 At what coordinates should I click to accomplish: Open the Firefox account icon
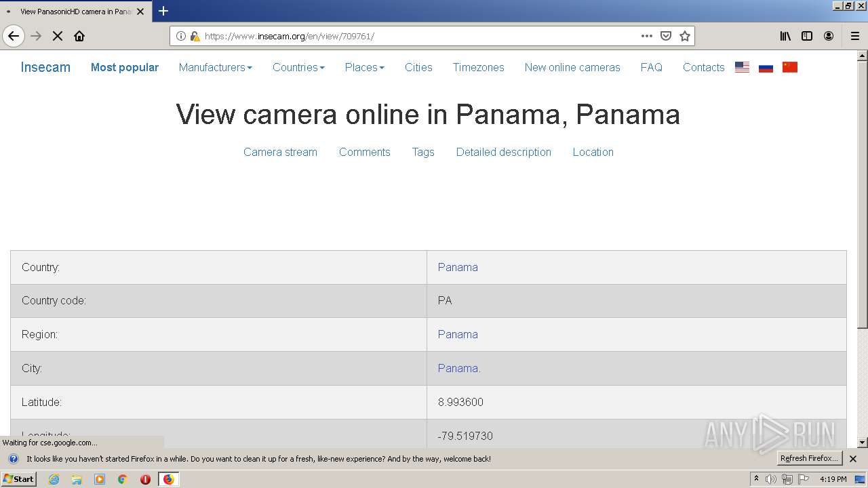[829, 36]
